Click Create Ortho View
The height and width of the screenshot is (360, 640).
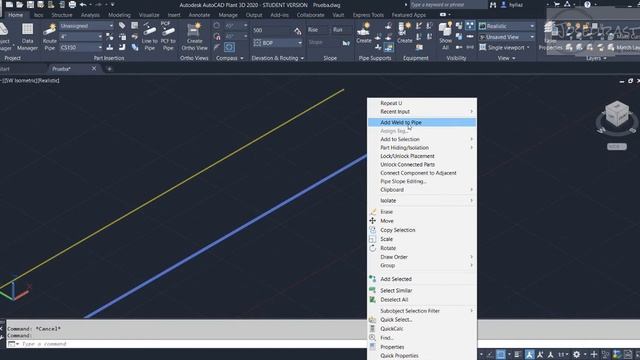coord(194,37)
